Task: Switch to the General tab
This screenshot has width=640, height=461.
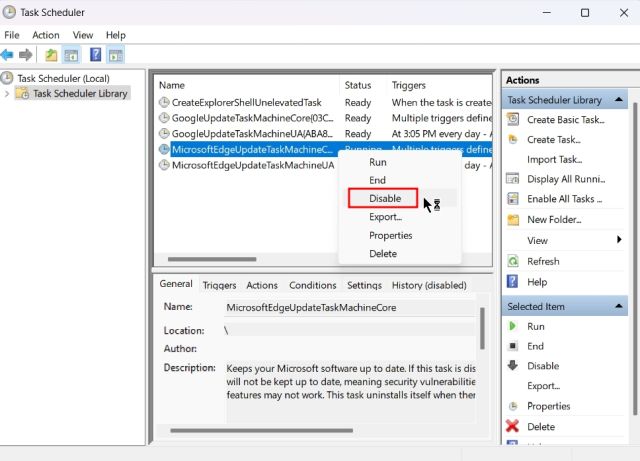Action: coord(176,284)
